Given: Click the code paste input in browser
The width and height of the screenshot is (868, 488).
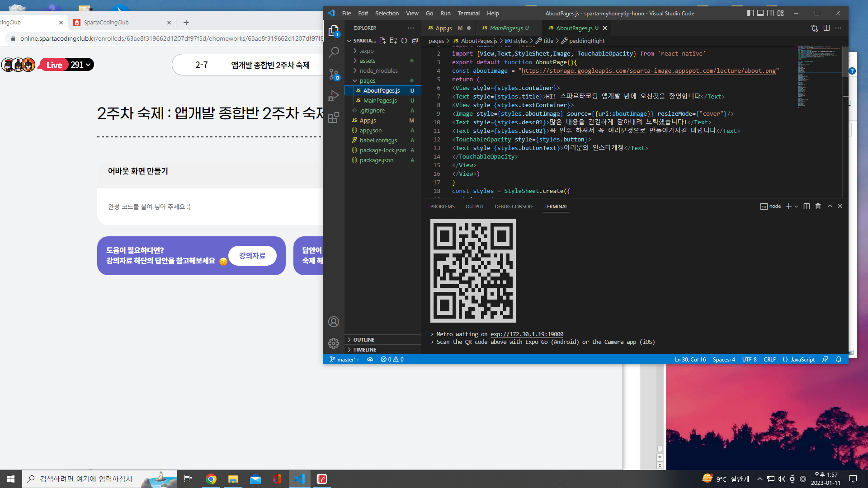Looking at the screenshot, I should [210, 206].
